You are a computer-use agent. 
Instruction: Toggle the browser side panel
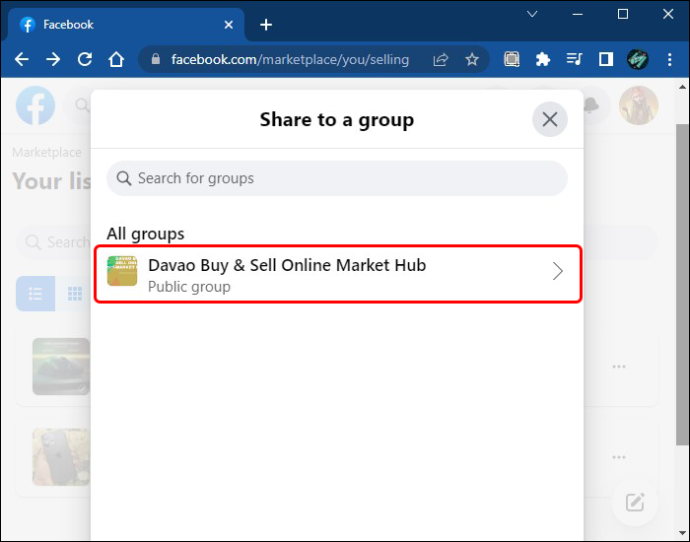click(x=606, y=59)
